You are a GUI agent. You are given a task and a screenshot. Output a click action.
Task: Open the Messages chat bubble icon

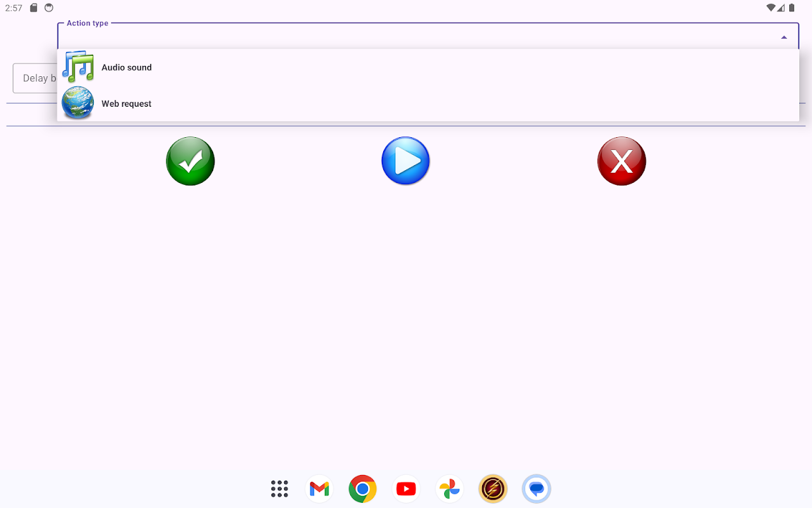click(x=537, y=489)
